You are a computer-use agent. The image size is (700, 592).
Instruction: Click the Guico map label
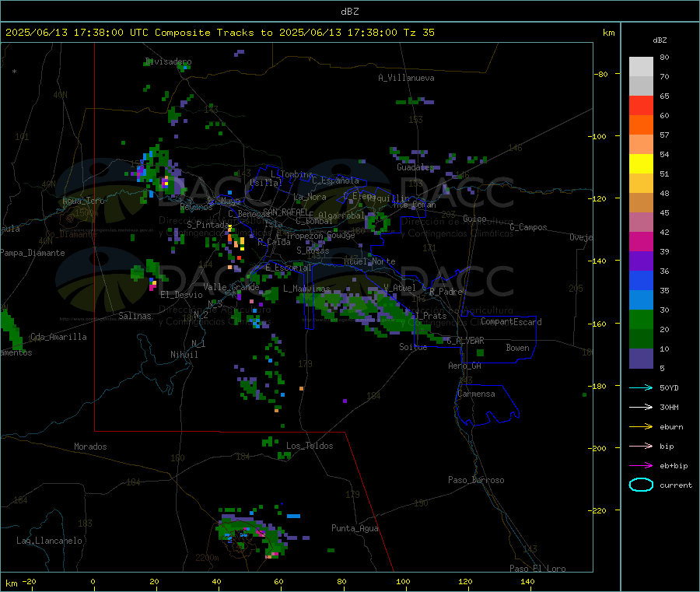(x=474, y=219)
